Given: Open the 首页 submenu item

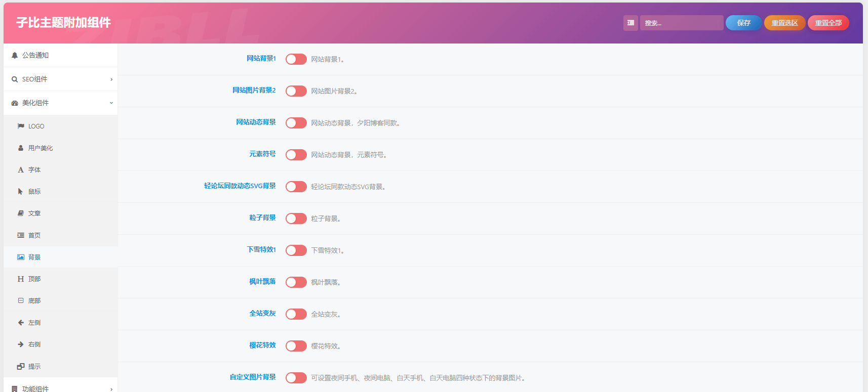Looking at the screenshot, I should coord(60,235).
